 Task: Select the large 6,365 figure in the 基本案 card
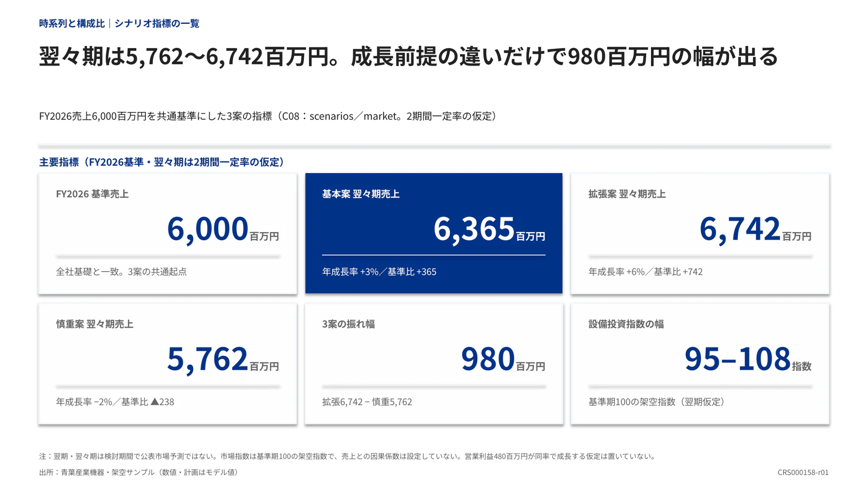[x=474, y=228]
